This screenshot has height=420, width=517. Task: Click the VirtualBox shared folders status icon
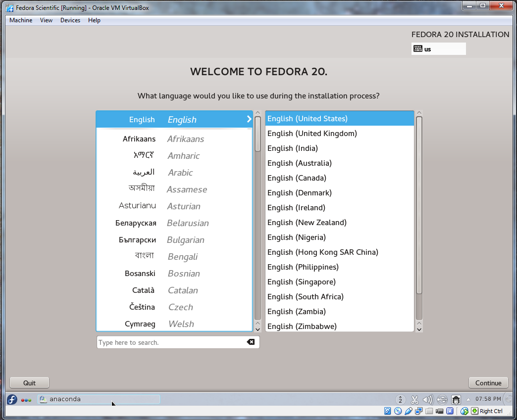pos(429,411)
